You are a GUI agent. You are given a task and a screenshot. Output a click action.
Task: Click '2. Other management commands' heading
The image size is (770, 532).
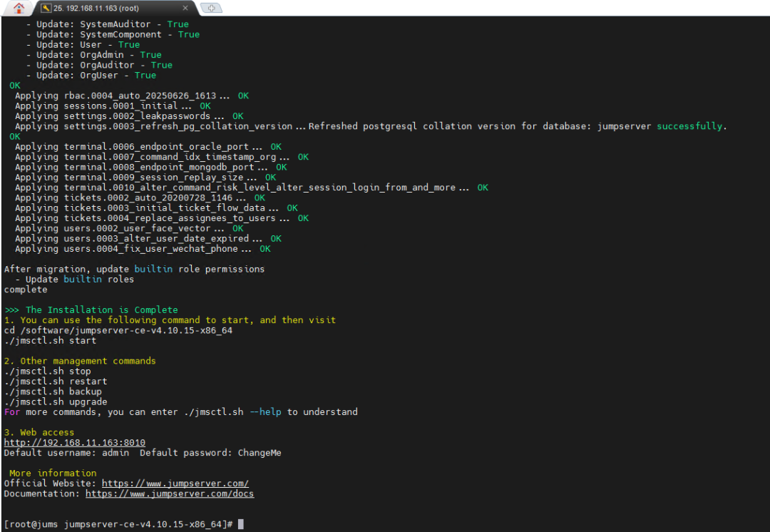pos(80,361)
